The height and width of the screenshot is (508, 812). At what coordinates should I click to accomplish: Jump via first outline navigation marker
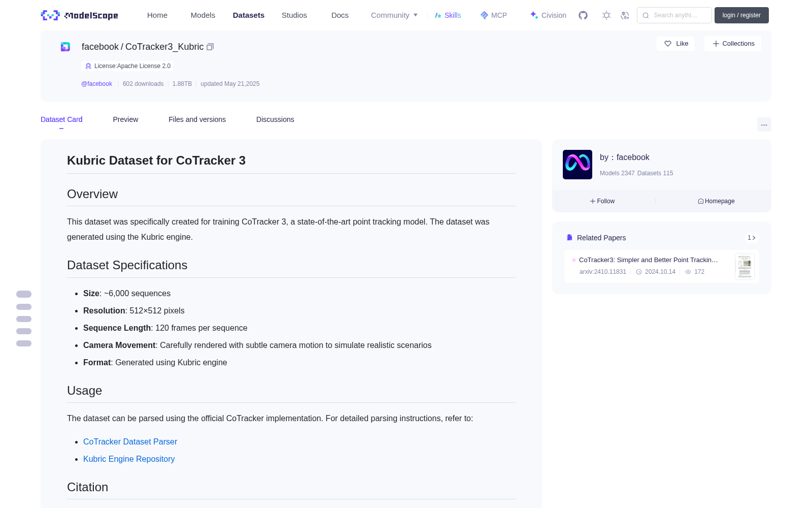click(24, 294)
